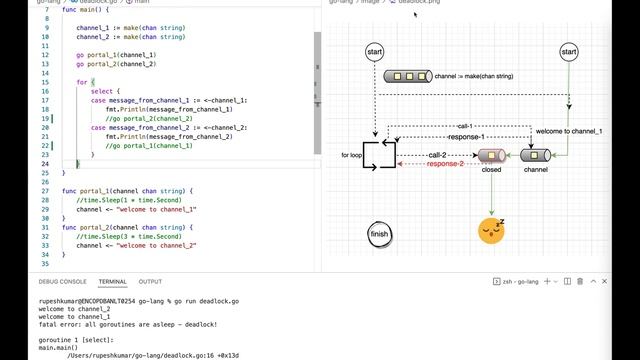640x360 pixels.
Task: Click "main.main()" line in terminal output
Action: pos(58,348)
